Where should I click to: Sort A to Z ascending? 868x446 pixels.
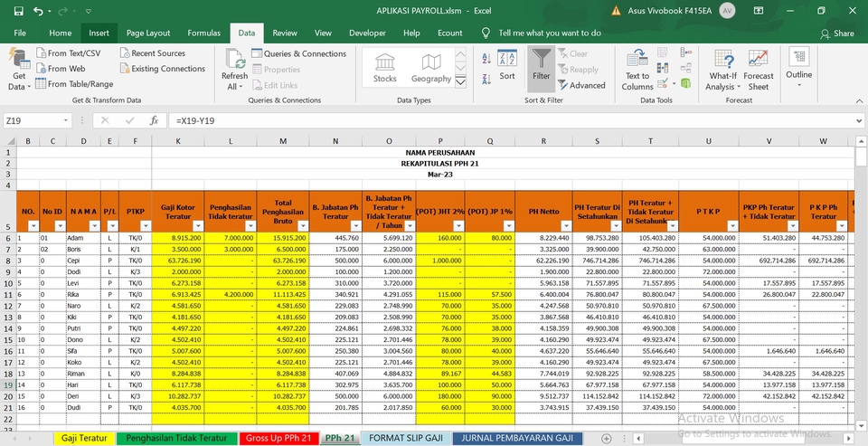coord(486,59)
